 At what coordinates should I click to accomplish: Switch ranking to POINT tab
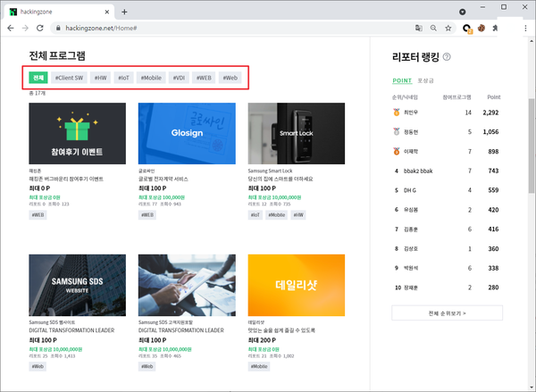[x=402, y=80]
